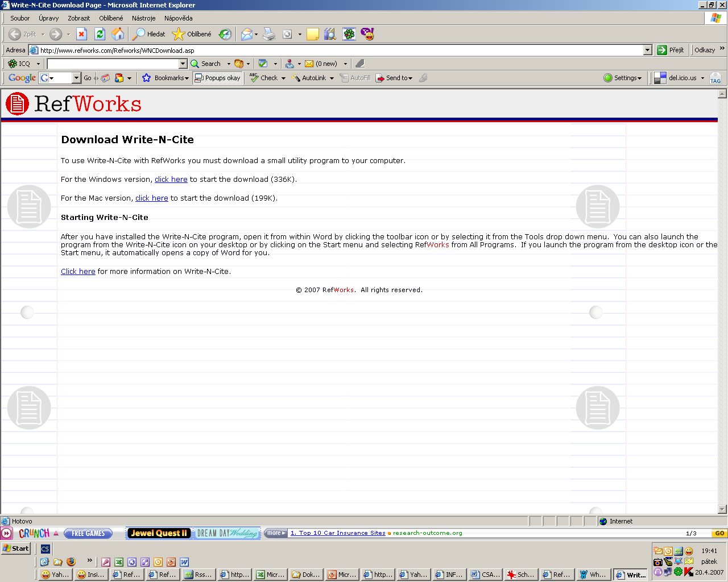Switch to the CSA Word taskbar window
This screenshot has height=582, width=728.
pos(486,575)
